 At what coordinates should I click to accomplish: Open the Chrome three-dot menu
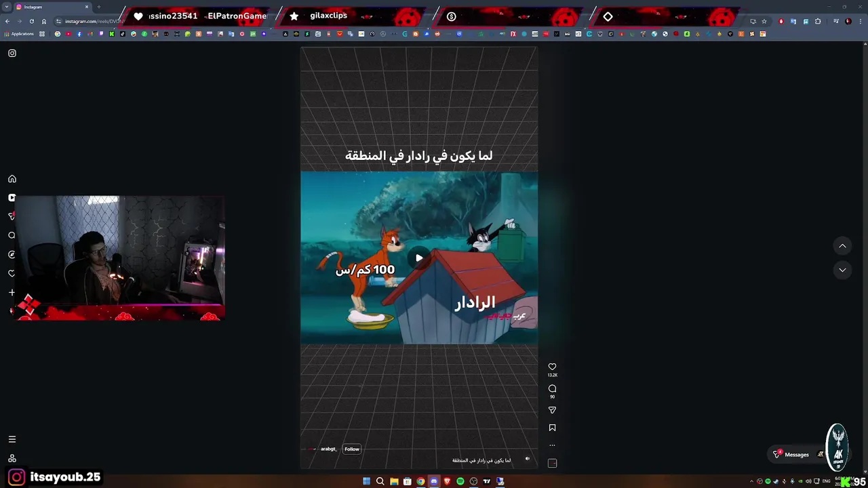(861, 21)
